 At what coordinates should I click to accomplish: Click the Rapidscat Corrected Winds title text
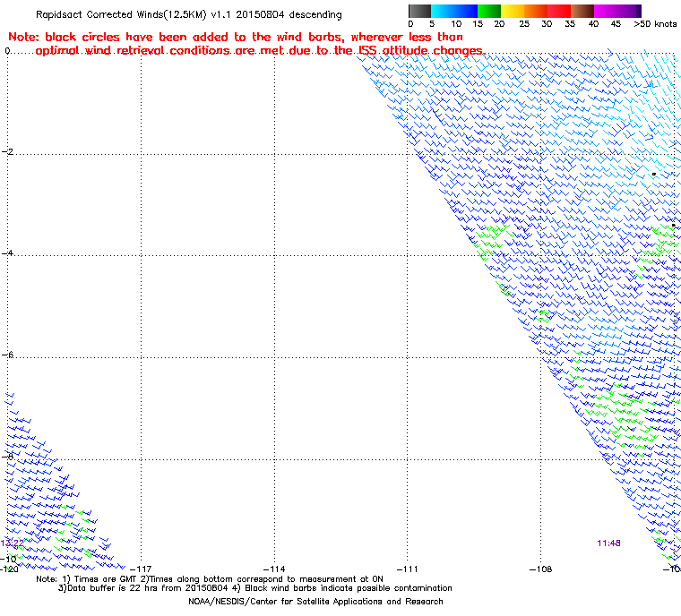pyautogui.click(x=188, y=14)
